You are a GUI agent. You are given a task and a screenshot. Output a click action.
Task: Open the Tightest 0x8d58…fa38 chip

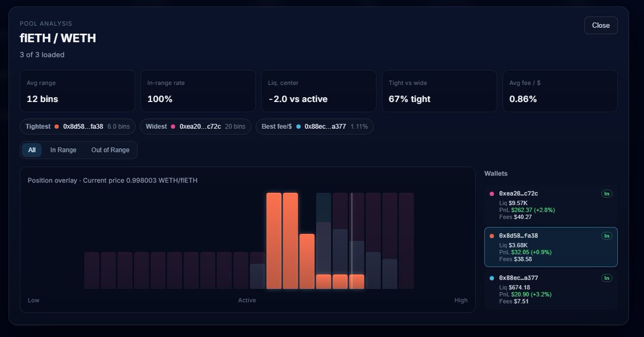point(78,127)
